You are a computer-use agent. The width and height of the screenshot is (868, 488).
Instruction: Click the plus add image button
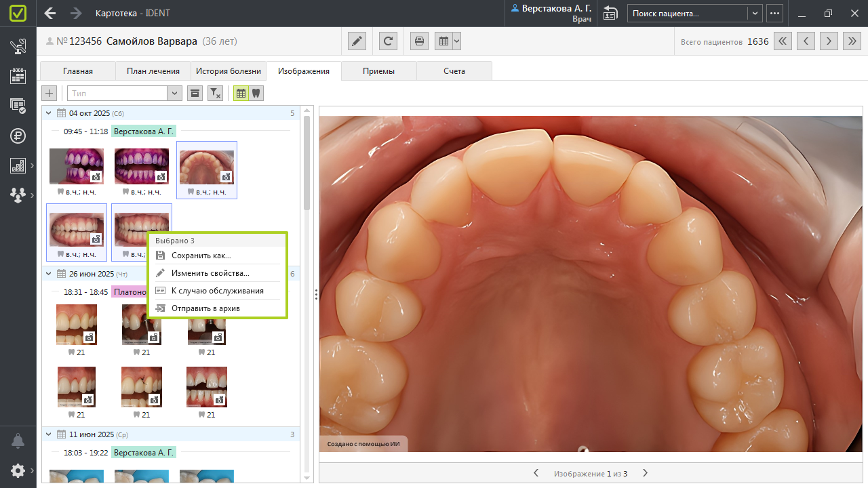click(50, 94)
